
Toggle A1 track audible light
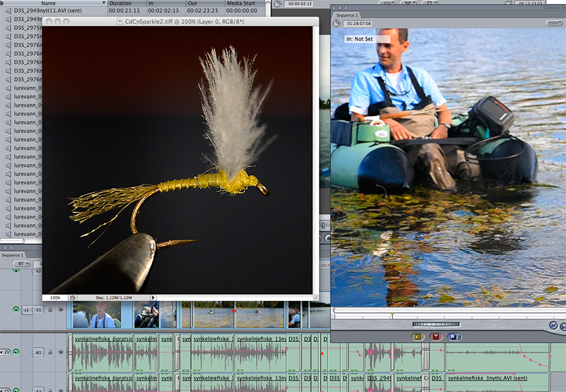coord(16,352)
